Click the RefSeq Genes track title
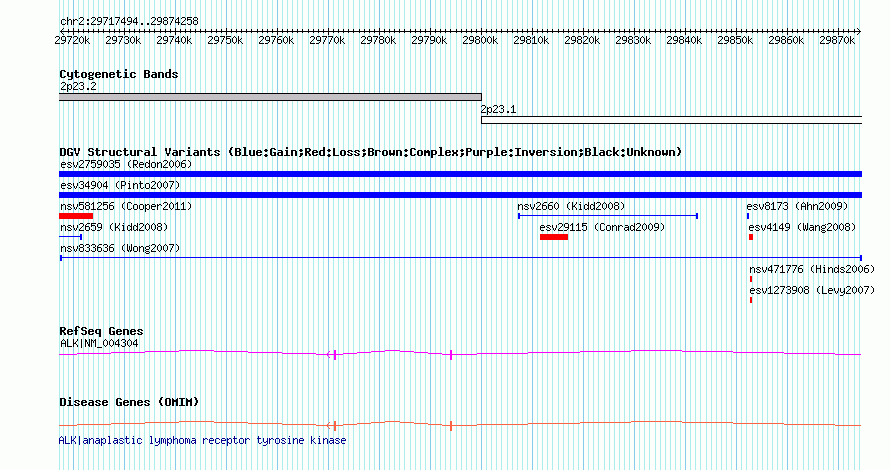890x470 pixels. click(101, 331)
